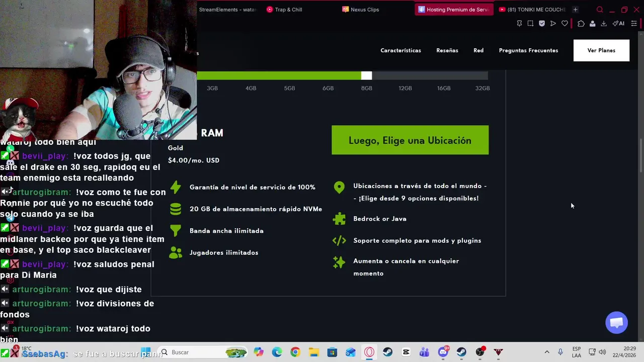Click the Bedrock or Java feature text
This screenshot has width=644, height=362.
(380, 219)
